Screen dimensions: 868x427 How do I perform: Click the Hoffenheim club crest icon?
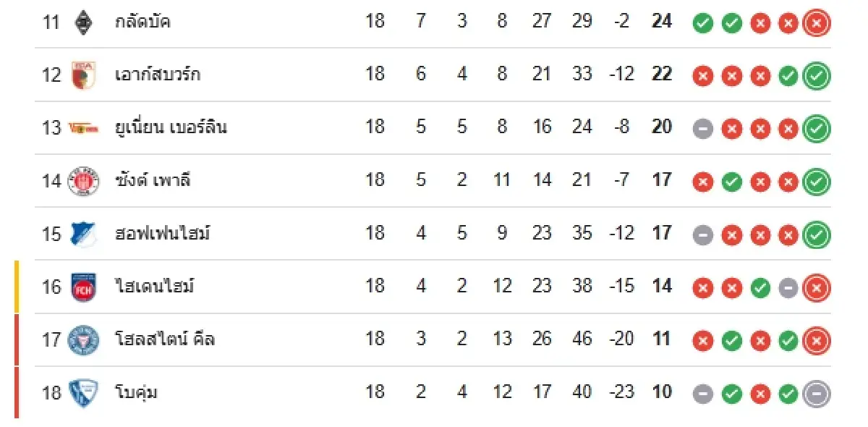82,234
